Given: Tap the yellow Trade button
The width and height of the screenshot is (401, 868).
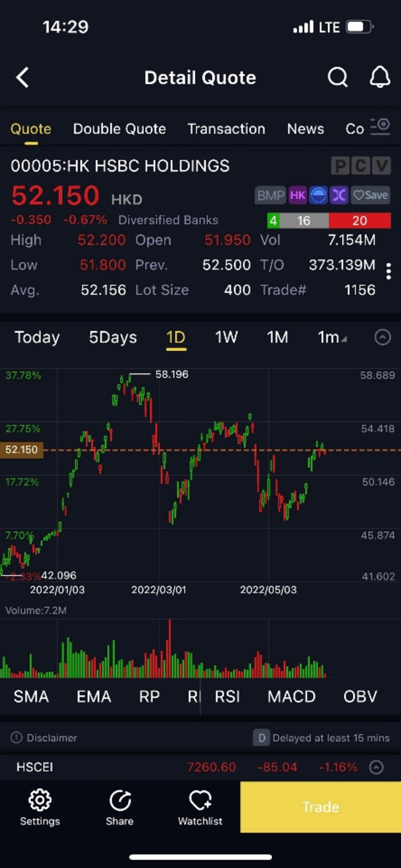Looking at the screenshot, I should coord(321,807).
